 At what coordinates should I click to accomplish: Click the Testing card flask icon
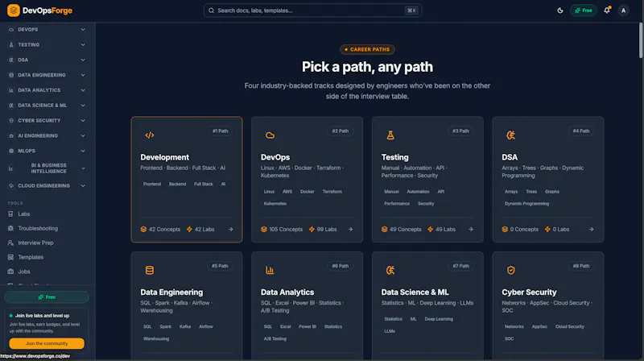[390, 135]
